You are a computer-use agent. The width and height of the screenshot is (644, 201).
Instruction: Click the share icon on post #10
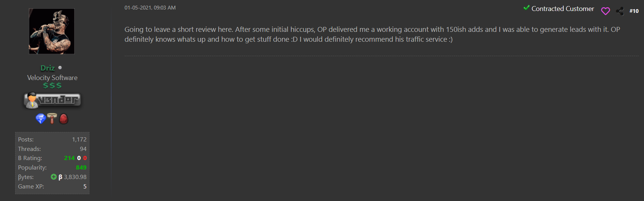pos(620,11)
